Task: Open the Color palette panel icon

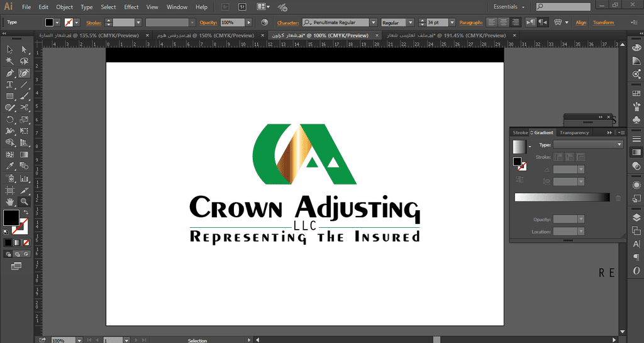Action: [x=636, y=48]
